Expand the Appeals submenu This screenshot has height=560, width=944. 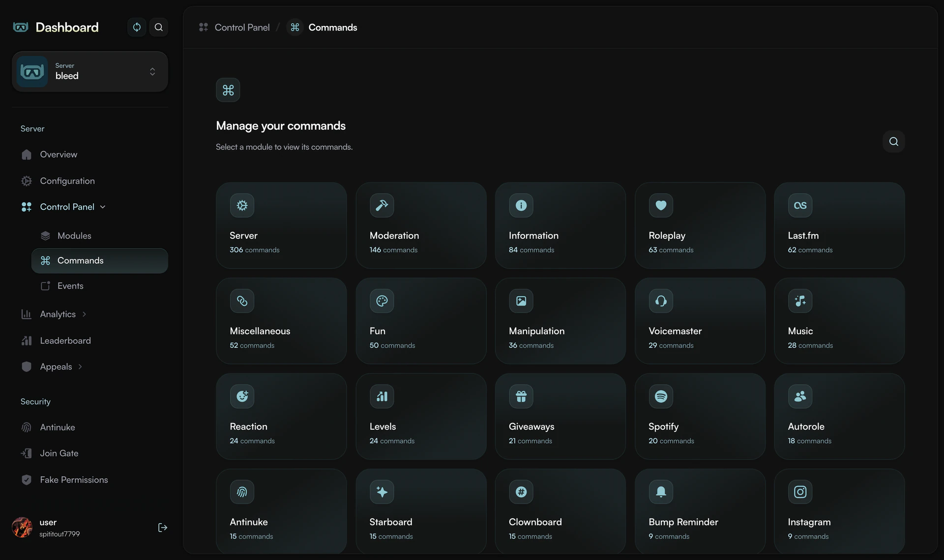[x=80, y=367]
